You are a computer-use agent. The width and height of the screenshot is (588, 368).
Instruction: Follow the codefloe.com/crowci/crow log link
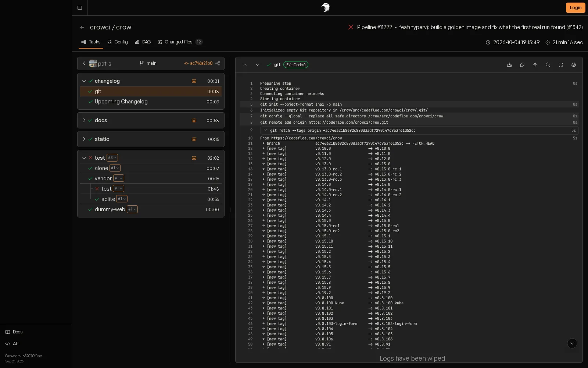306,138
